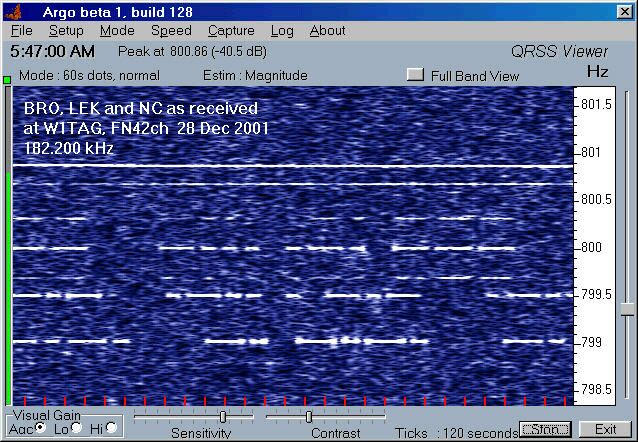The height and width of the screenshot is (442, 638).
Task: Open the Mode menu
Action: click(117, 31)
